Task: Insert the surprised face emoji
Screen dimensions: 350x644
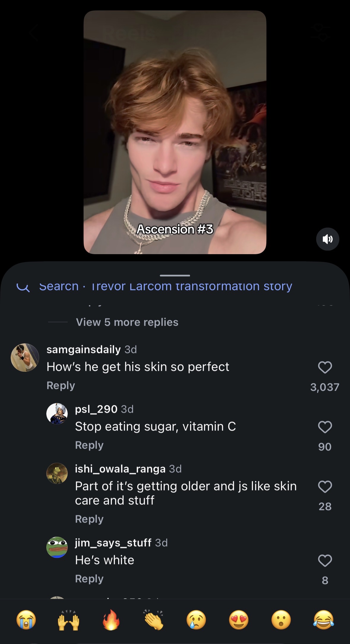Action: [281, 620]
